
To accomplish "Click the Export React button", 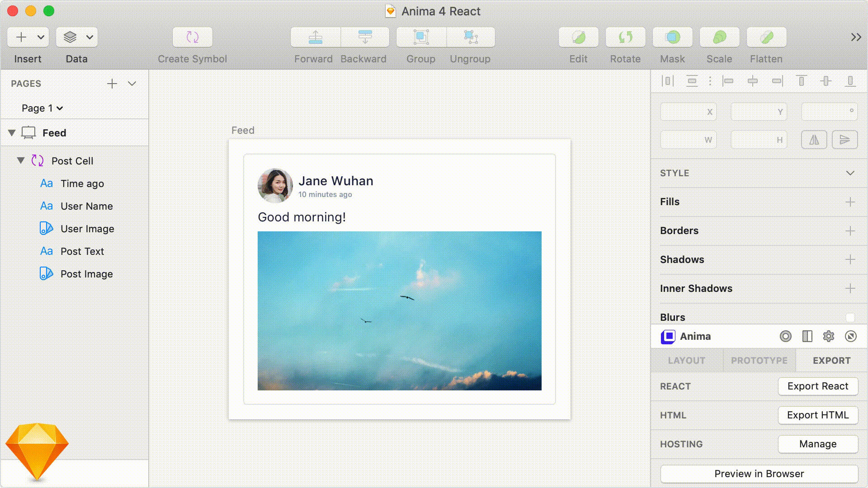I will point(817,386).
